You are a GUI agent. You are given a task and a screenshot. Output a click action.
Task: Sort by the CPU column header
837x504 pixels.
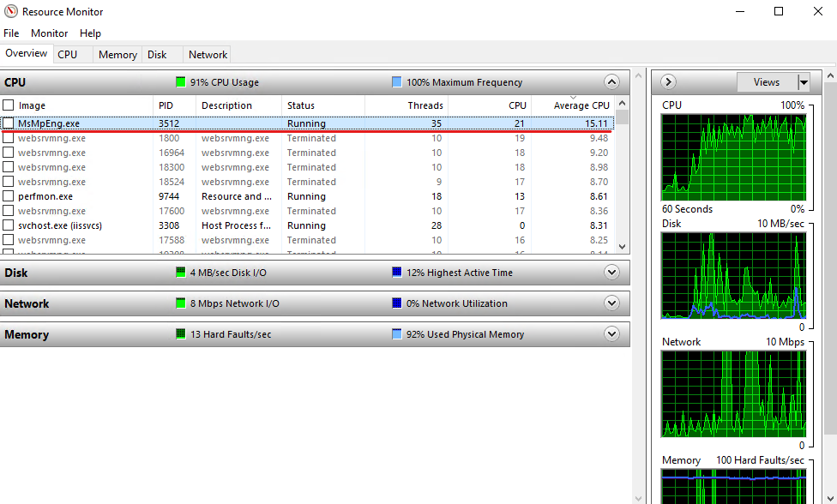tap(490, 105)
